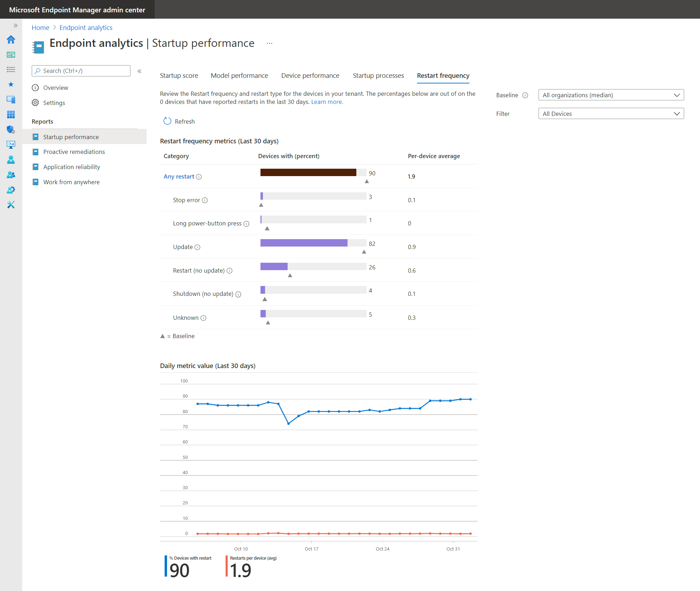This screenshot has width=700, height=591.
Task: Open the Apps grid icon in sidebar
Action: point(11,114)
